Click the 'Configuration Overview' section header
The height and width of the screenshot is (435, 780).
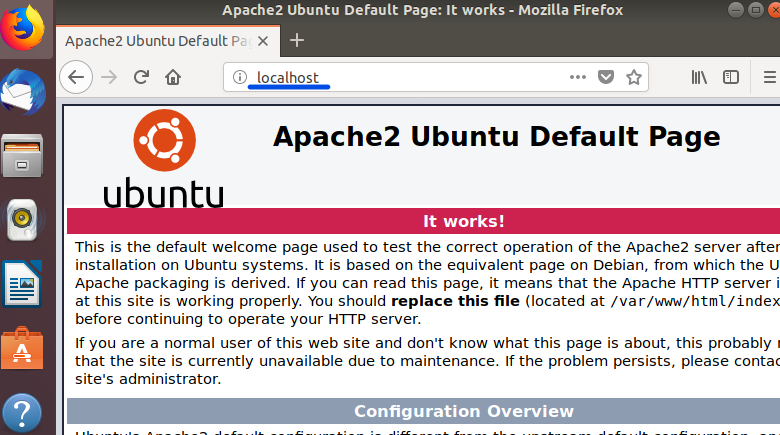coord(464,412)
